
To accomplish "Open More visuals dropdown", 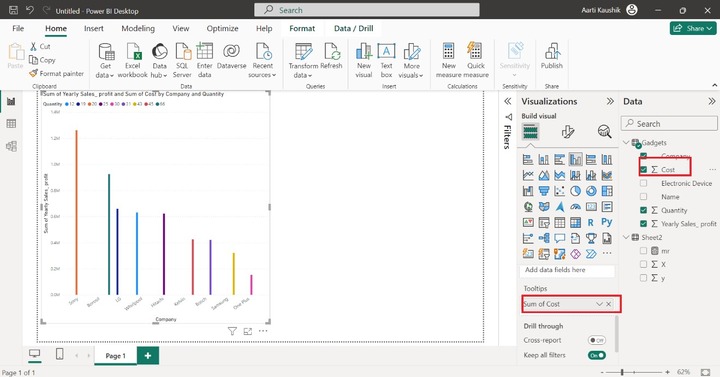I will 411,60.
